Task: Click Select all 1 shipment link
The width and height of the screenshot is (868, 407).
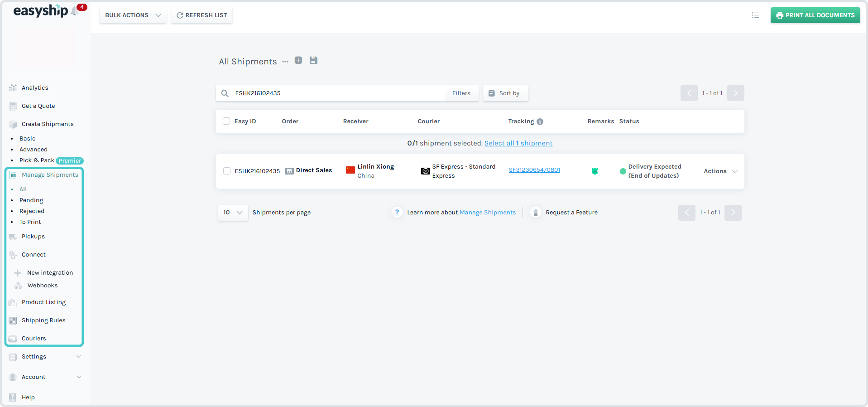Action: tap(518, 143)
